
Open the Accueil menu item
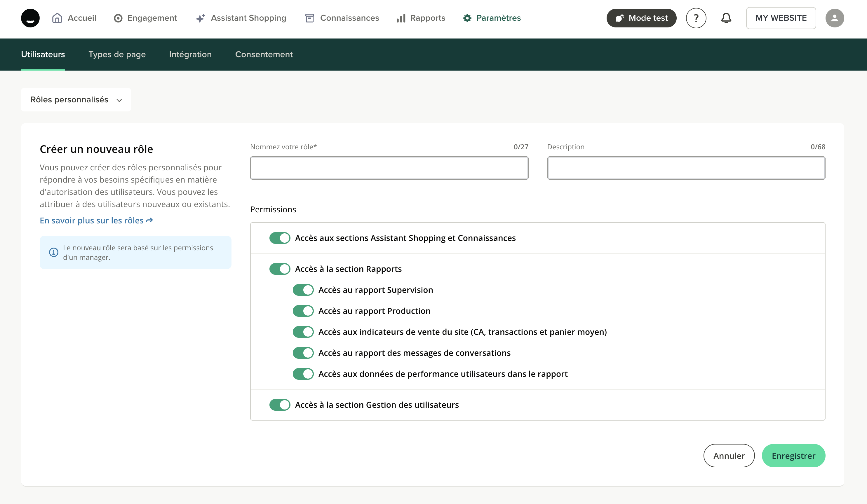74,18
